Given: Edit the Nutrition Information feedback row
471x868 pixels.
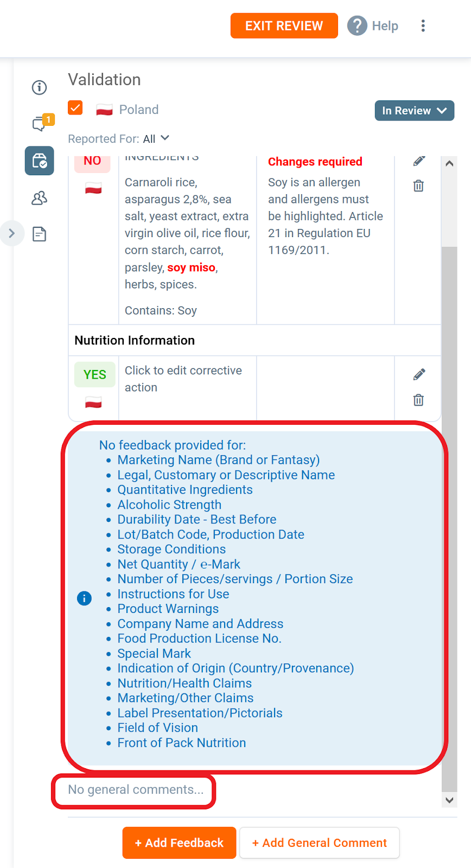Looking at the screenshot, I should [419, 374].
